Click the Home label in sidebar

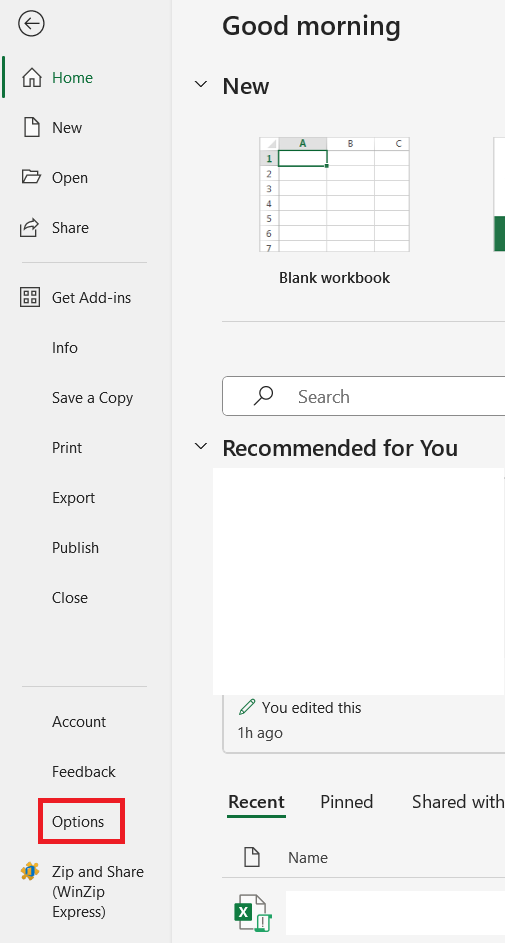pyautogui.click(x=73, y=78)
